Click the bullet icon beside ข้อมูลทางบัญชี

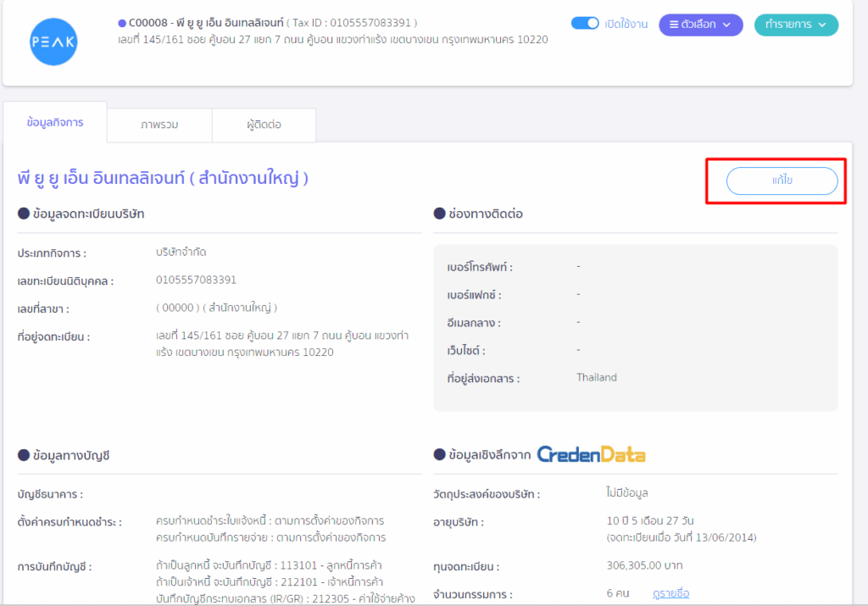click(x=24, y=455)
